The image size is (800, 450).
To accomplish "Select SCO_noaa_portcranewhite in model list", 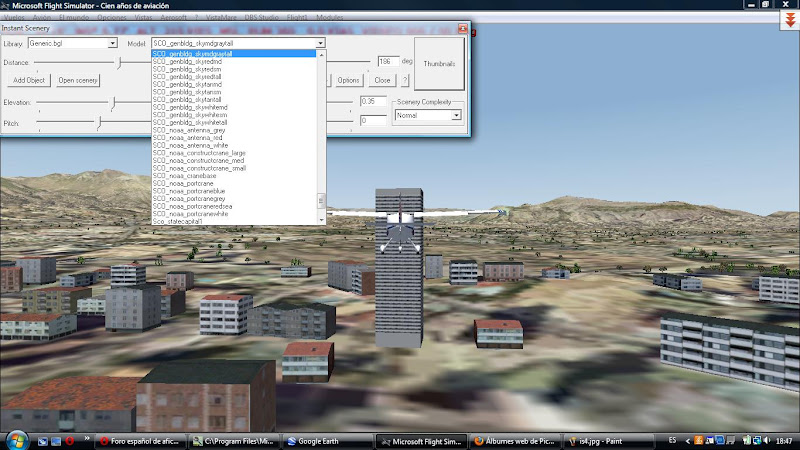I will tap(234, 214).
